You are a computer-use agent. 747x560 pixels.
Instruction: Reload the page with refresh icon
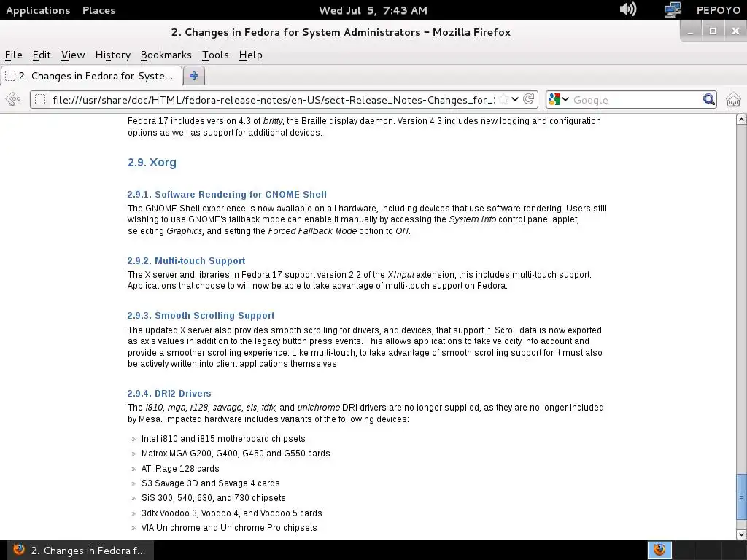point(528,99)
